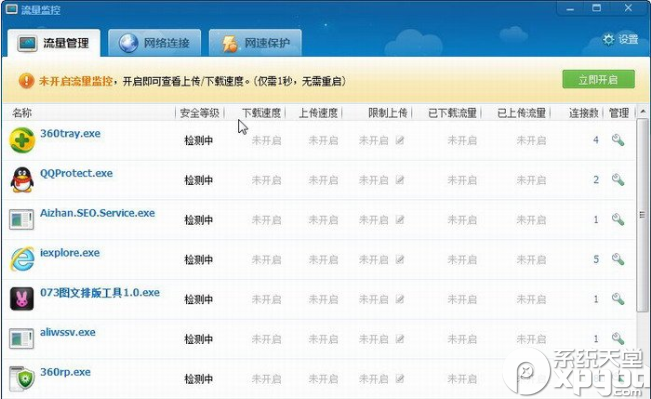Close the 流量监控 window

[x=628, y=8]
